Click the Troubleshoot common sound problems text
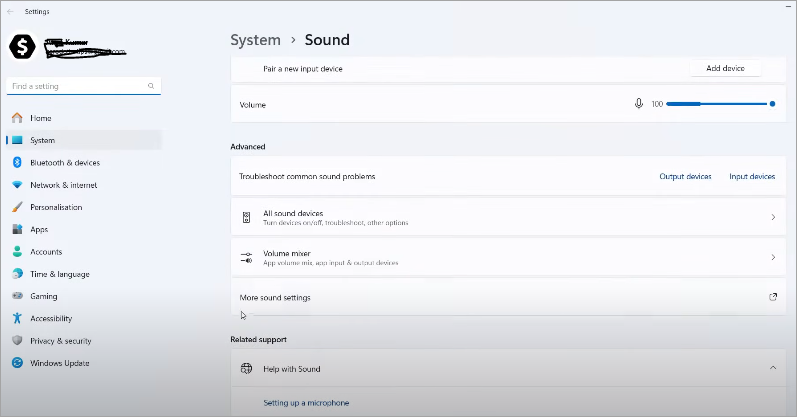797x417 pixels. click(x=307, y=176)
